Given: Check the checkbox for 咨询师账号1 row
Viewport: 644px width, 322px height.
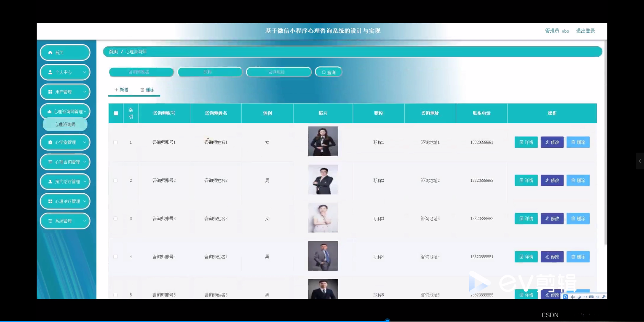Looking at the screenshot, I should click(x=116, y=142).
